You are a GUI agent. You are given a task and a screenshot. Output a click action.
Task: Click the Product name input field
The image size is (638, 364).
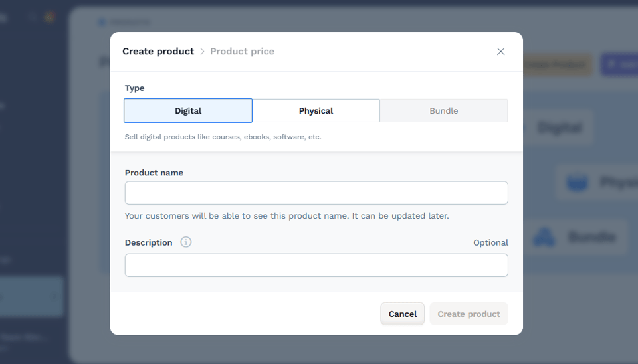[316, 193]
